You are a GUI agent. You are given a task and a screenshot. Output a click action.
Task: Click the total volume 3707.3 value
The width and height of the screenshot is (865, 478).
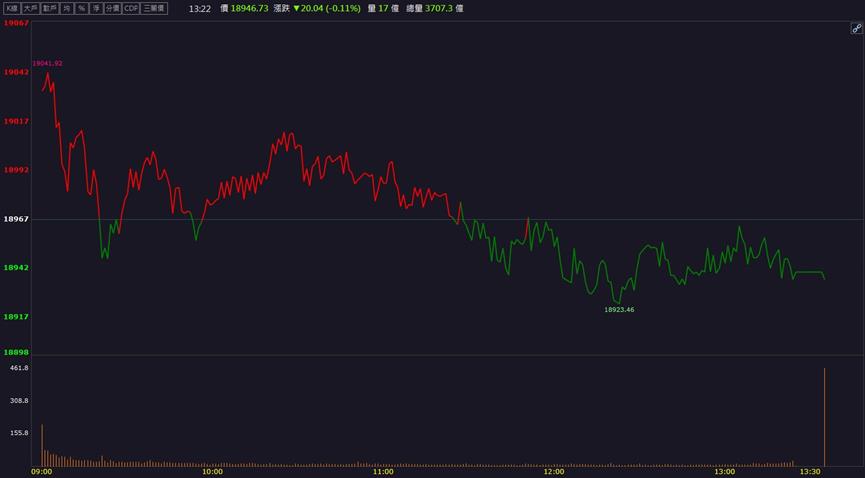pyautogui.click(x=439, y=9)
